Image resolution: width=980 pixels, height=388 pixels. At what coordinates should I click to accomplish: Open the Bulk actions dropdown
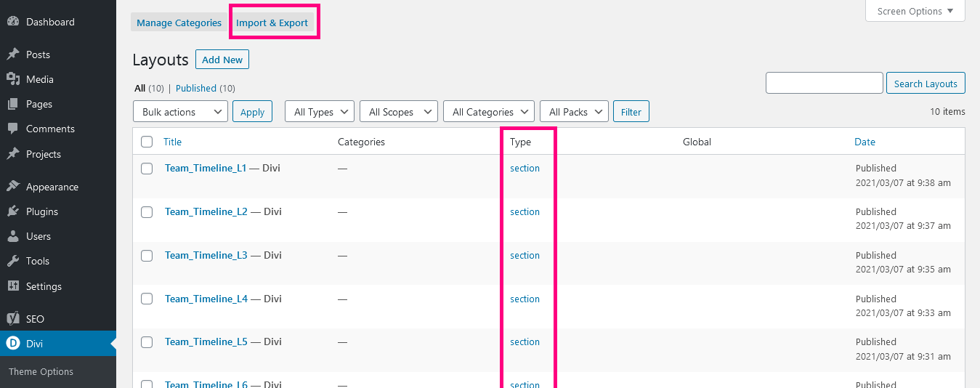(181, 112)
